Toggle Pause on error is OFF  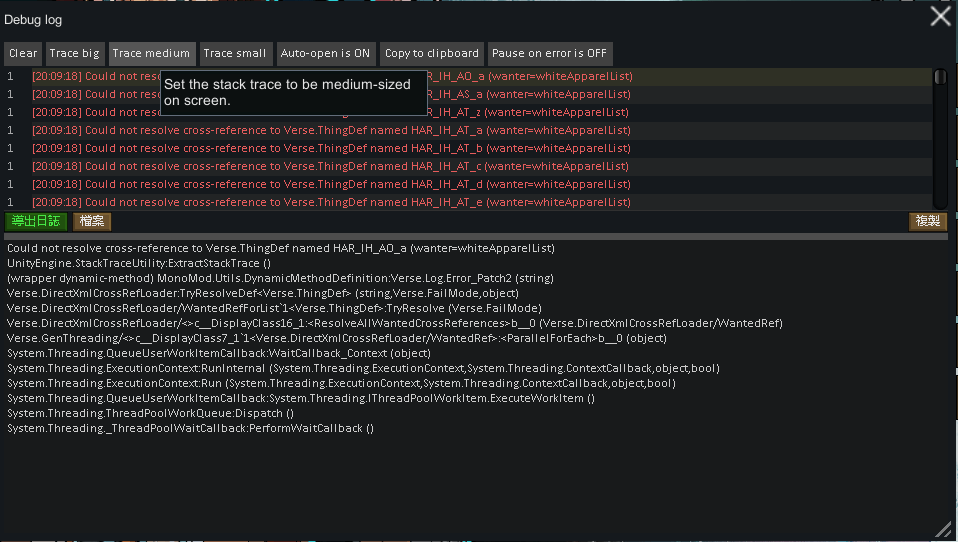(x=549, y=54)
